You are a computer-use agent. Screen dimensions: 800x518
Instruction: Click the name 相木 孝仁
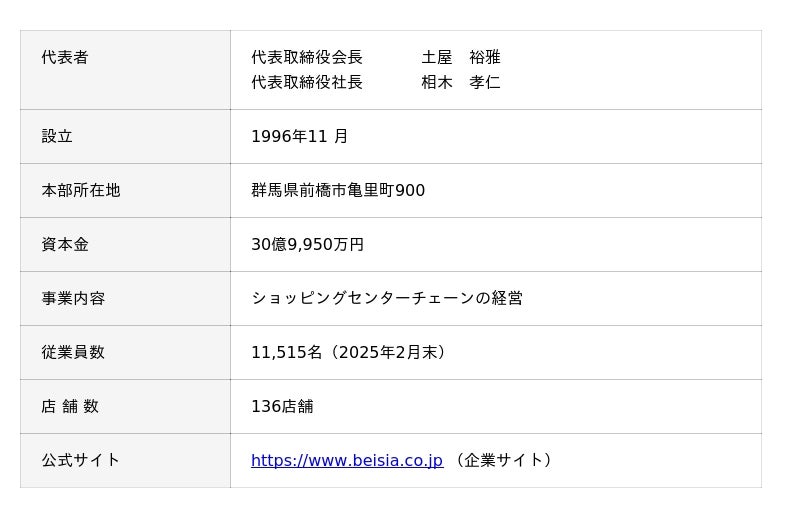[461, 82]
